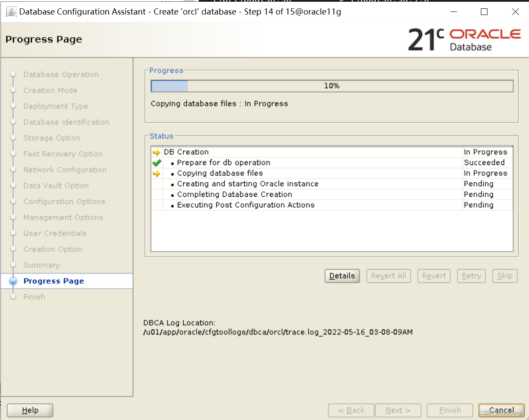This screenshot has height=420, width=529.
Task: Click the DBCA trace log path text
Action: pos(278,332)
